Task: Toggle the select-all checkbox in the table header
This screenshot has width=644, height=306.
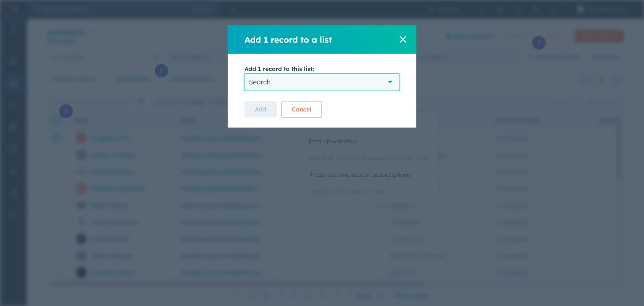Action: pos(57,120)
